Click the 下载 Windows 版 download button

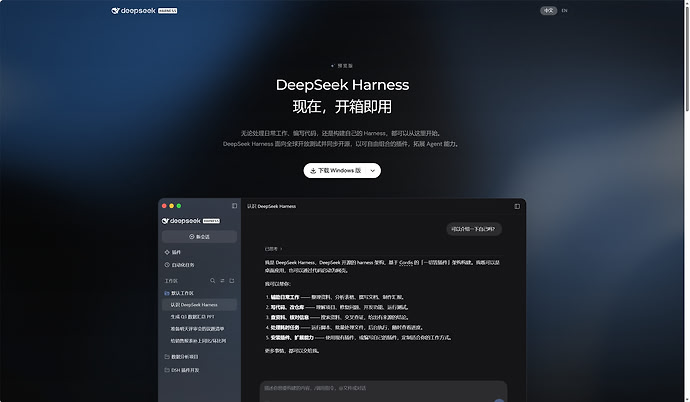click(335, 171)
